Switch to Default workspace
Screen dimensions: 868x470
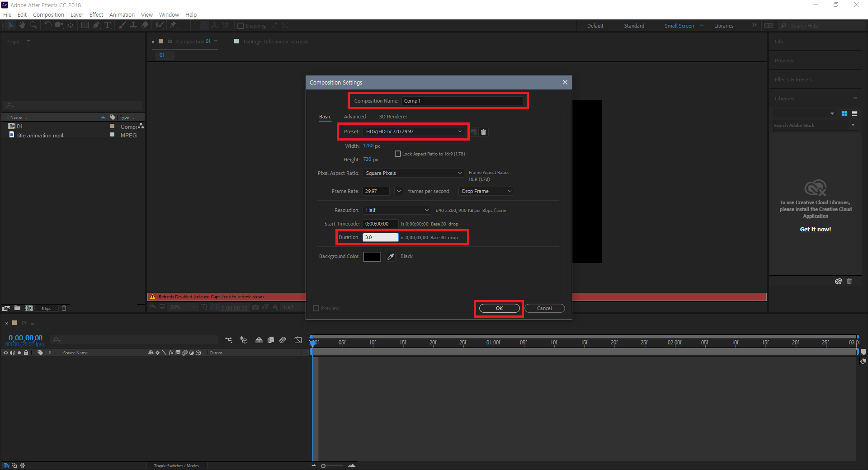point(595,26)
